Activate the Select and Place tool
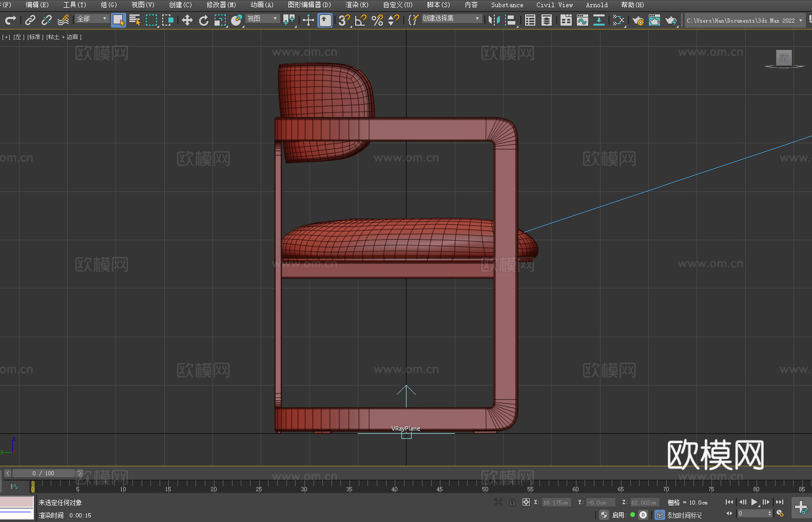 click(237, 20)
